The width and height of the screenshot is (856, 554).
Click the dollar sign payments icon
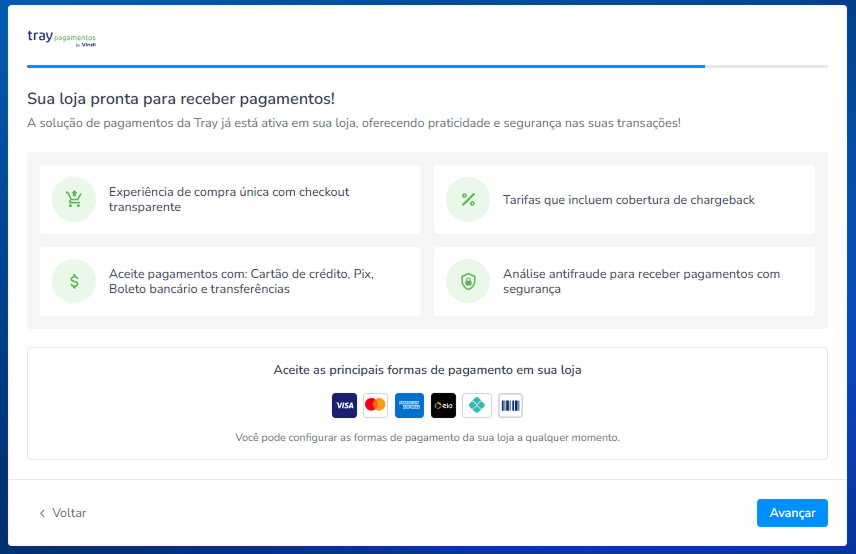click(x=74, y=281)
